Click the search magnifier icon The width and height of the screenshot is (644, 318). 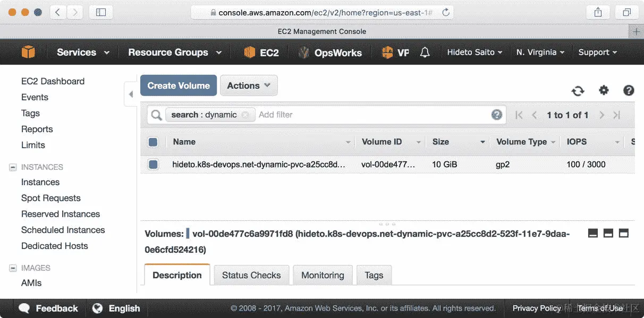[156, 115]
